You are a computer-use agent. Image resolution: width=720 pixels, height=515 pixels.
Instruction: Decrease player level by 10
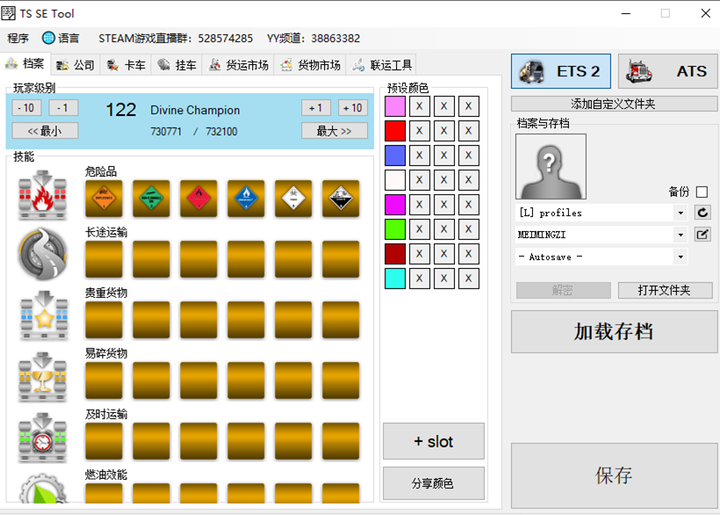click(26, 108)
